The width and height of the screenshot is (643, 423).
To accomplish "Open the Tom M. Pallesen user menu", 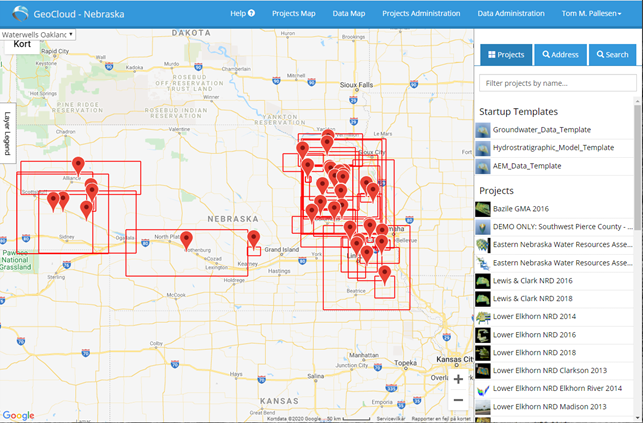I will click(x=591, y=14).
